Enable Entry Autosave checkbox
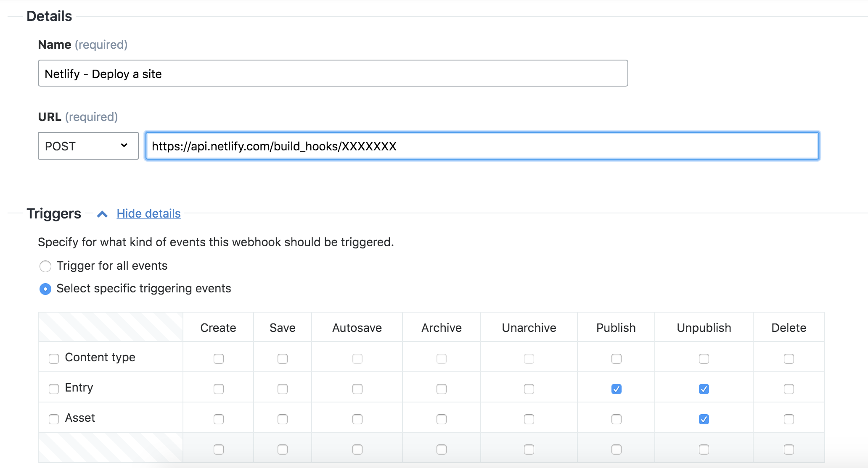The height and width of the screenshot is (468, 868). pyautogui.click(x=357, y=389)
